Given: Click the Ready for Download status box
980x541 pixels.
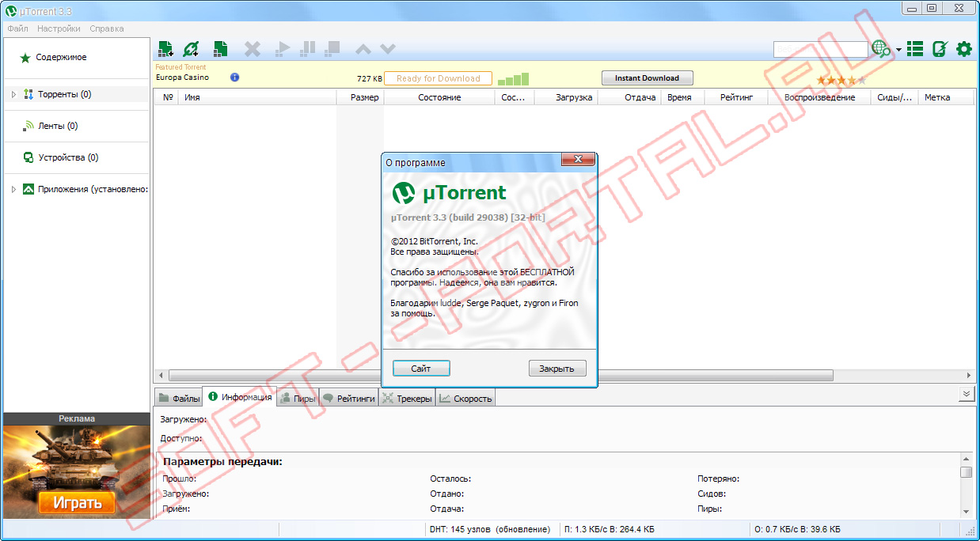Looking at the screenshot, I should click(x=438, y=78).
